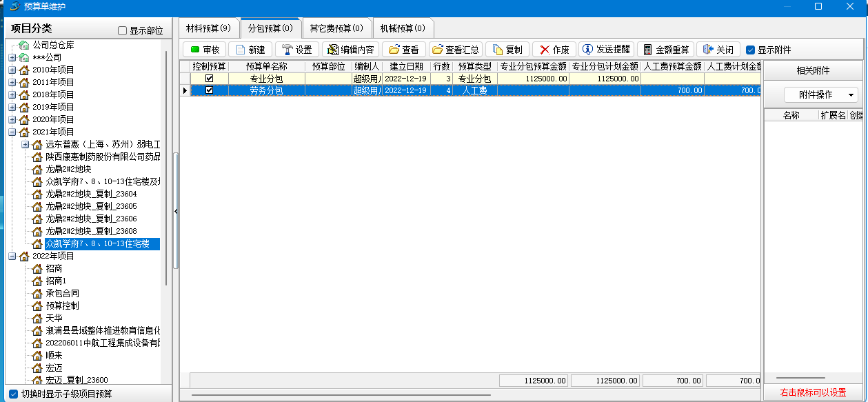
Task: Click 编辑内容 edit content icon
Action: 333,50
